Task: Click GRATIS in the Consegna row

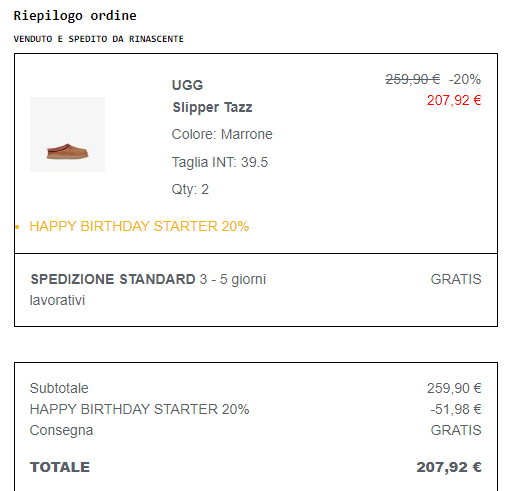Action: 456,430
